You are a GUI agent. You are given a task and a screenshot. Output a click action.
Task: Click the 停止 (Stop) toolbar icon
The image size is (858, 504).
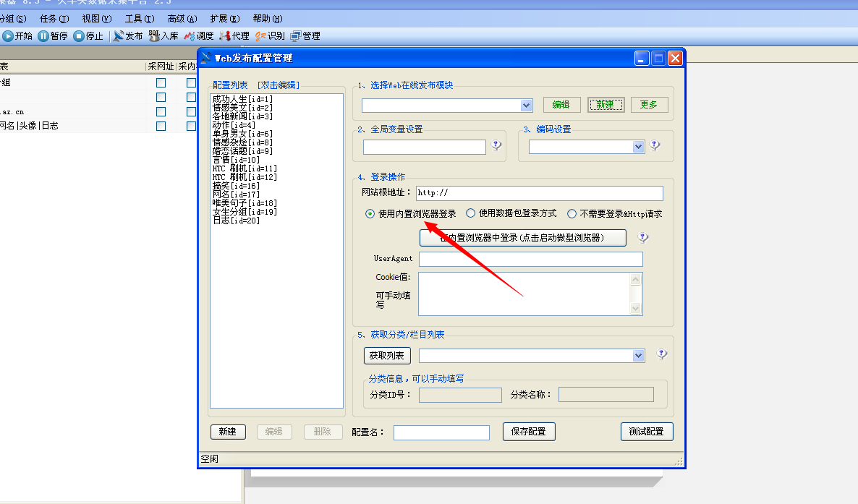point(79,35)
